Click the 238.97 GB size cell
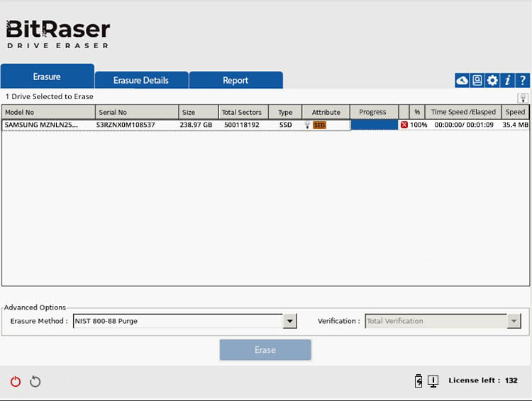This screenshot has height=401, width=532. (196, 125)
